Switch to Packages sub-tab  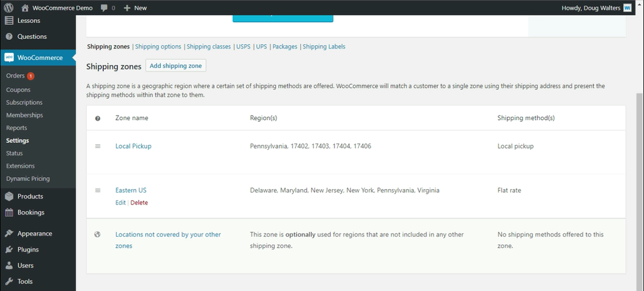285,47
